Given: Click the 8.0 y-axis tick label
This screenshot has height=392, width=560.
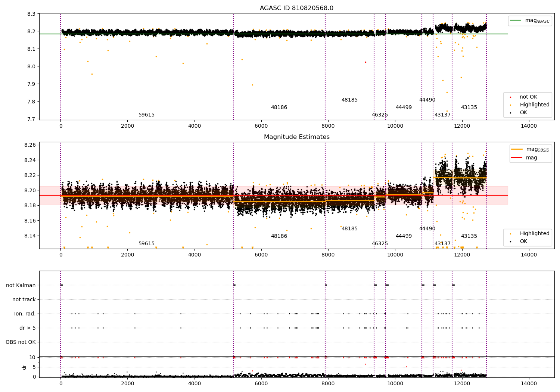Looking at the screenshot, I should (x=32, y=66).
